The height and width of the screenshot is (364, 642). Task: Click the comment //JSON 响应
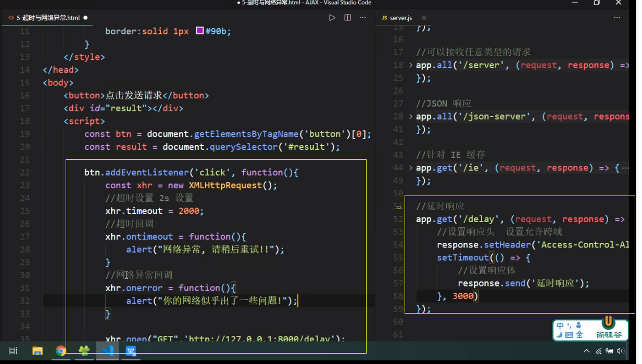pos(444,103)
